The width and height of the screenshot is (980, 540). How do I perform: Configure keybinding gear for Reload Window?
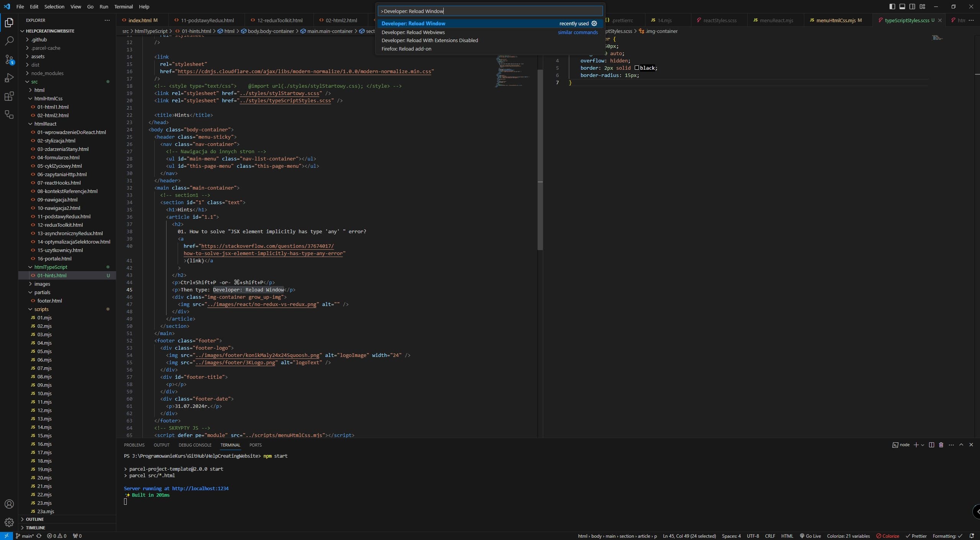(x=594, y=23)
